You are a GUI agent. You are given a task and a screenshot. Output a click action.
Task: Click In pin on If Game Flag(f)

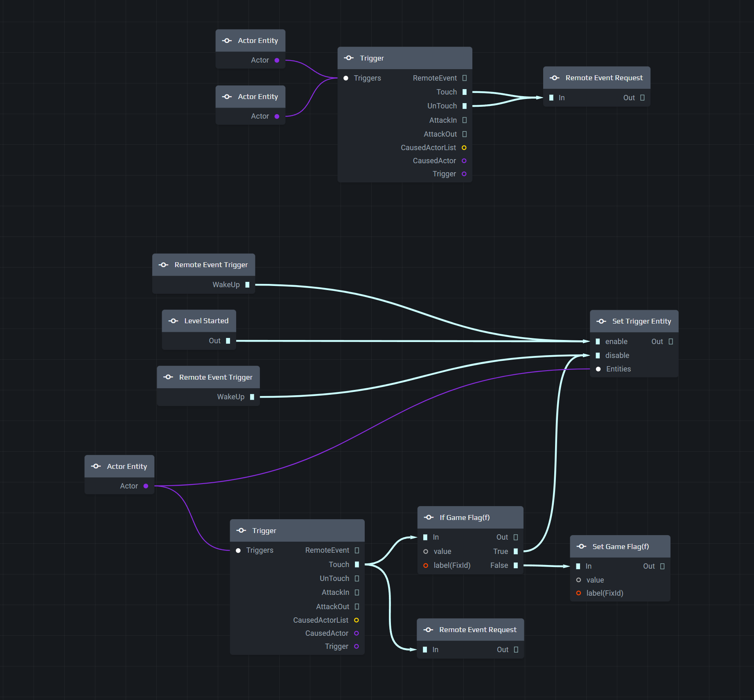click(425, 537)
